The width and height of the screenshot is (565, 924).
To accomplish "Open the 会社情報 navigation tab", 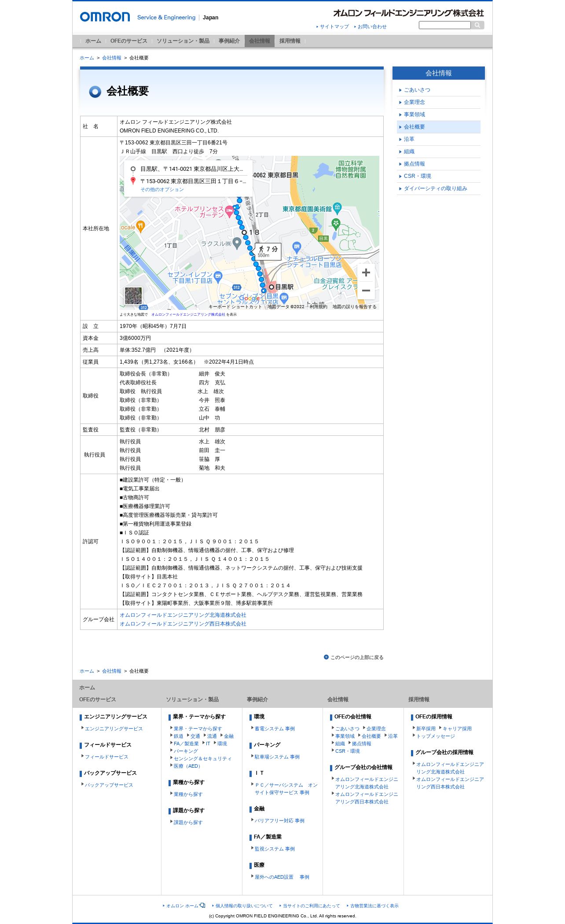I will point(260,41).
